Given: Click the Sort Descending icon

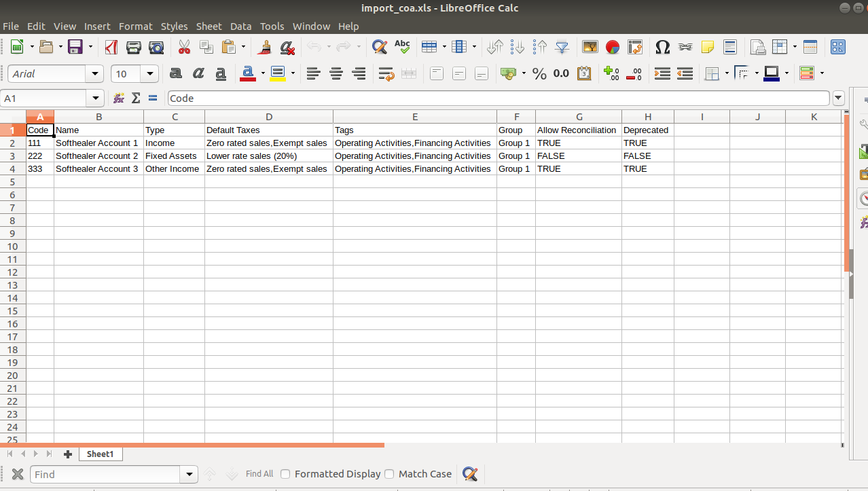Looking at the screenshot, I should coord(540,47).
